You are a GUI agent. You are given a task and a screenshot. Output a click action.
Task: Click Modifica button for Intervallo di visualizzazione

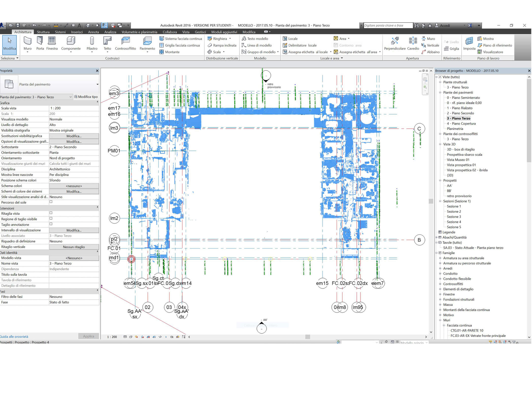(x=74, y=230)
